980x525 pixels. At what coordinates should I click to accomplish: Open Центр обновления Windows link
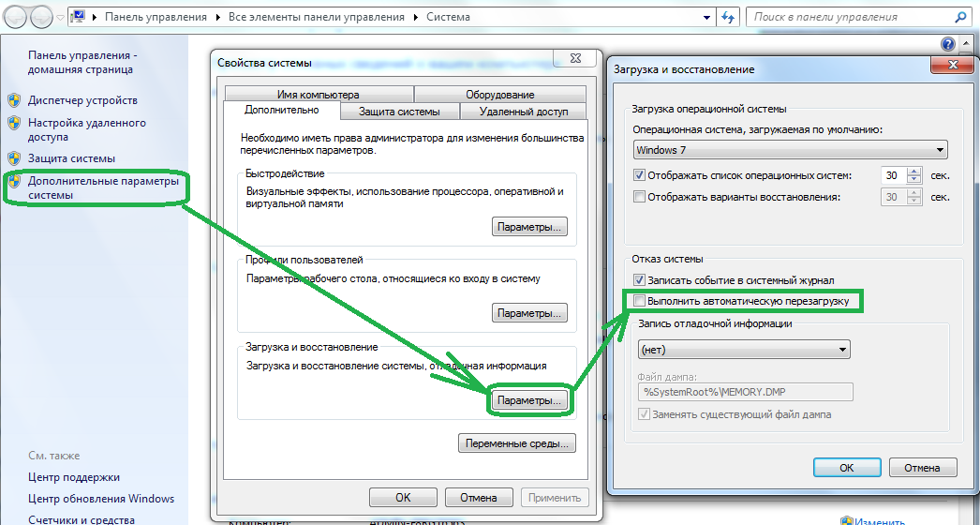tap(101, 499)
